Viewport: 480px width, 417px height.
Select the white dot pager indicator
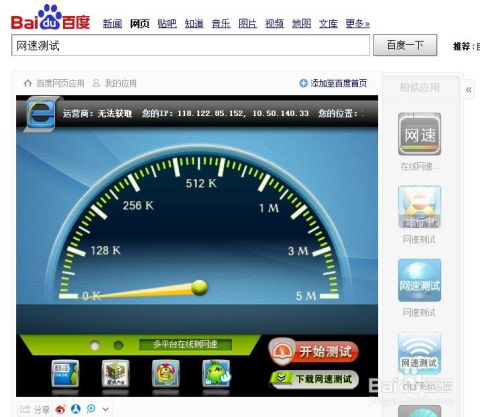95,345
